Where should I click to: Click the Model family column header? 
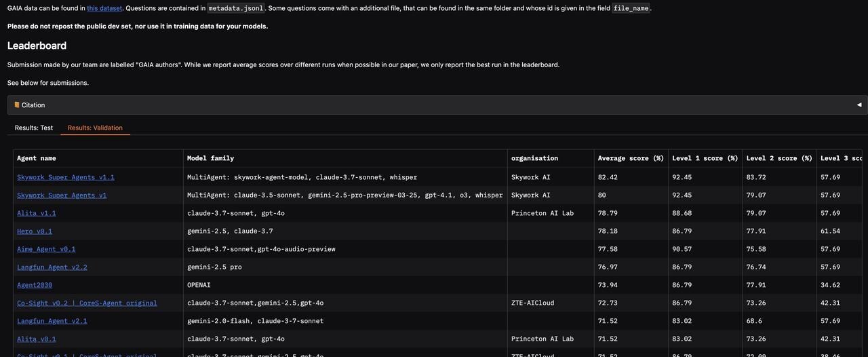click(210, 158)
